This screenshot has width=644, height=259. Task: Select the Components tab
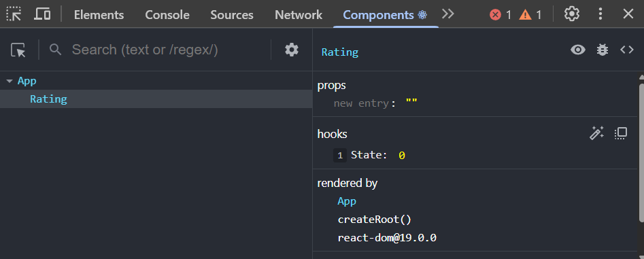coord(386,15)
